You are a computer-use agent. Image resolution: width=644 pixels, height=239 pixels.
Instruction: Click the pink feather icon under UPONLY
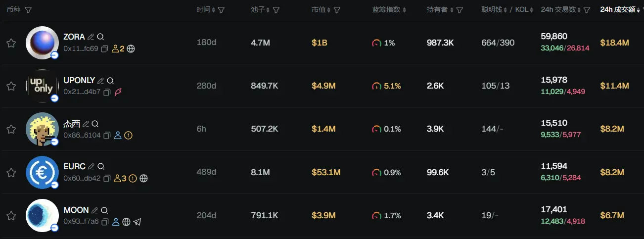(118, 92)
